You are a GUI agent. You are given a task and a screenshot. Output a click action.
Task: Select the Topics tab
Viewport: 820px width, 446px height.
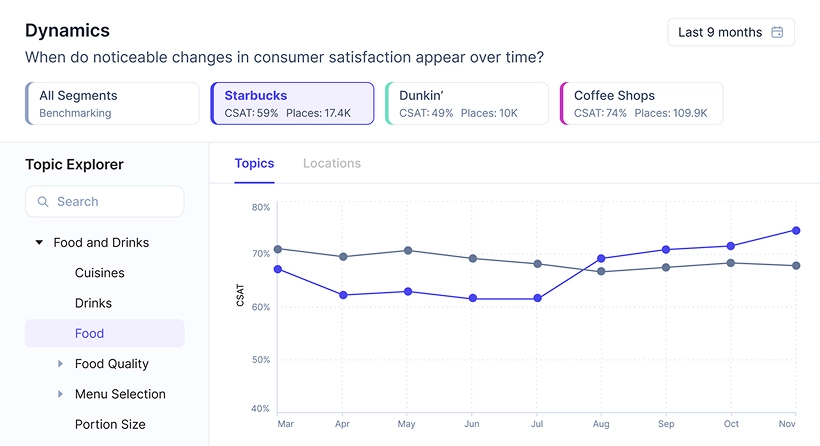254,163
